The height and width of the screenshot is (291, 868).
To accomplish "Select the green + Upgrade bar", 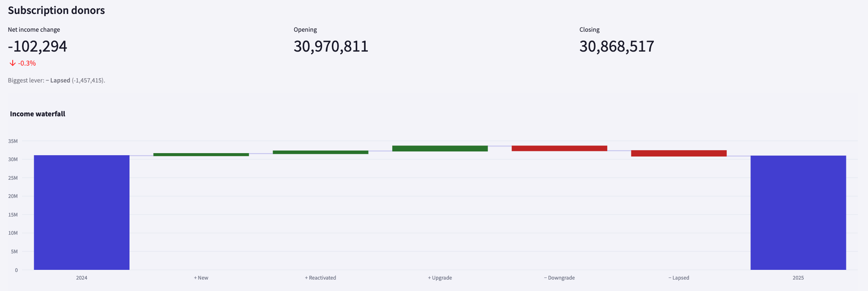I will click(440, 148).
